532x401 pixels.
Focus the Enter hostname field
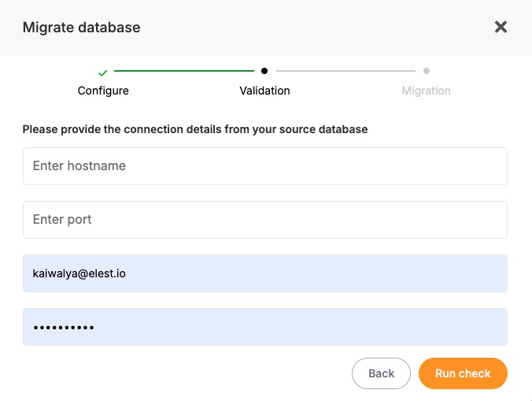tap(264, 166)
